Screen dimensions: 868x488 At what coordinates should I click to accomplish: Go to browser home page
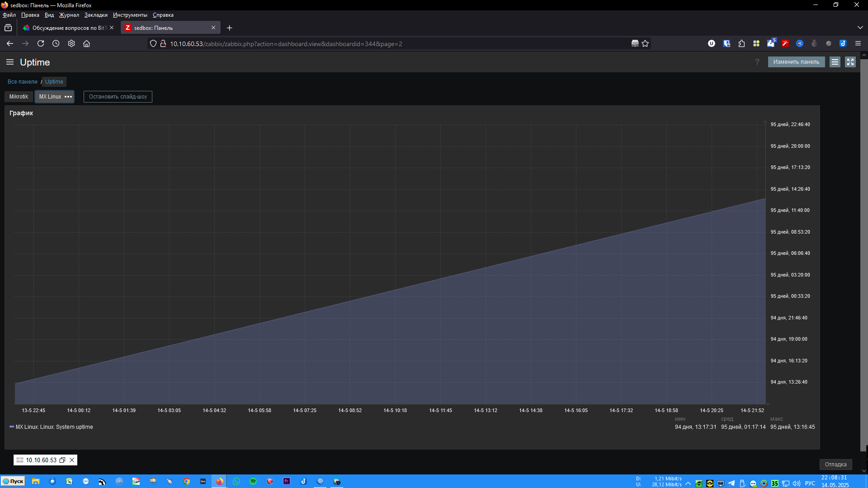pos(87,43)
